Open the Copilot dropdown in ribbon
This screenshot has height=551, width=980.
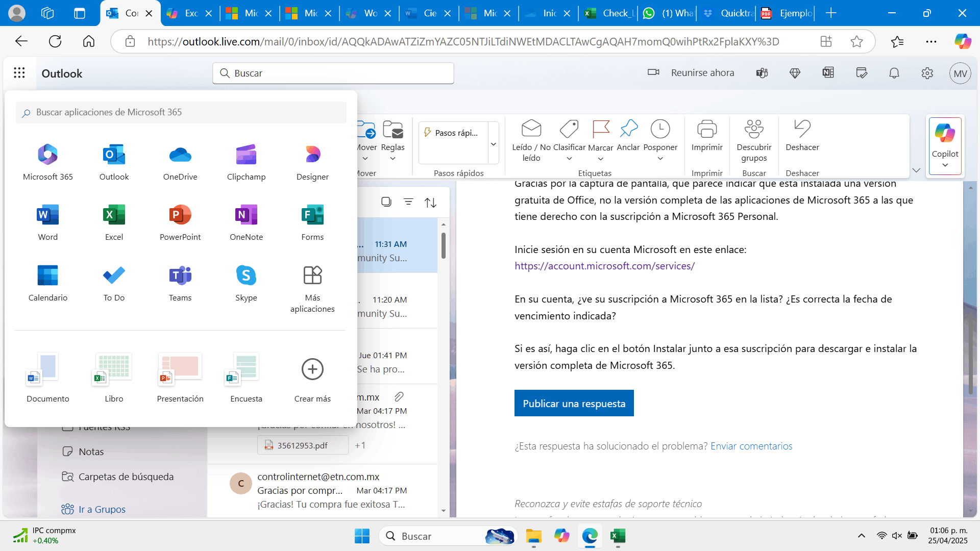(x=945, y=165)
